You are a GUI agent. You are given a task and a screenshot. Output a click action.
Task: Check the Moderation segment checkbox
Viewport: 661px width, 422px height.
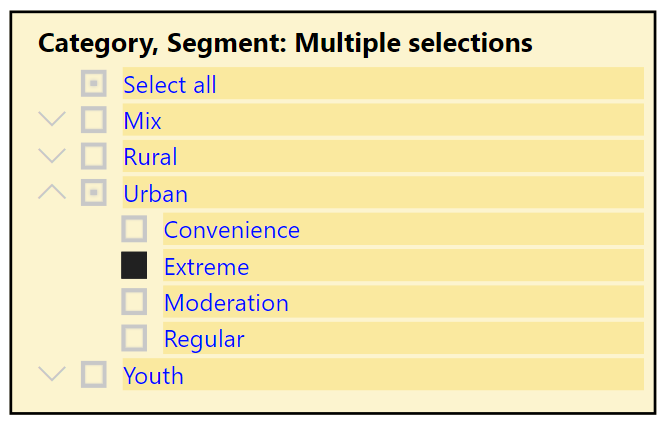134,302
